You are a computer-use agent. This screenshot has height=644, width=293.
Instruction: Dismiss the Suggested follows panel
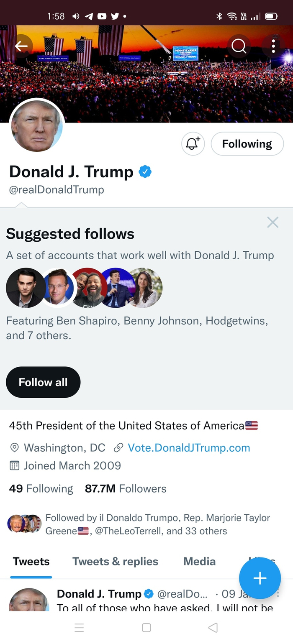272,222
